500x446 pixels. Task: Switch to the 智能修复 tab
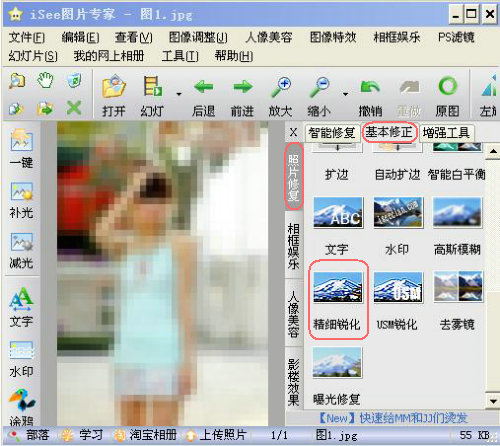(x=332, y=133)
